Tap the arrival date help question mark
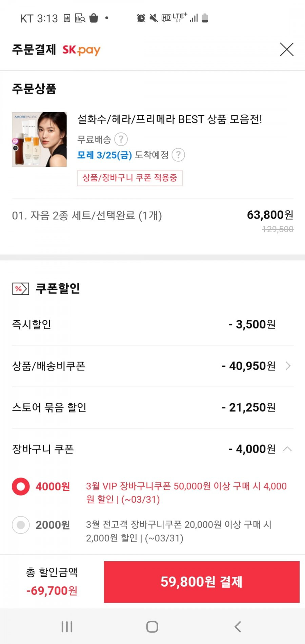Screen dimensions: 305x644 point(178,155)
